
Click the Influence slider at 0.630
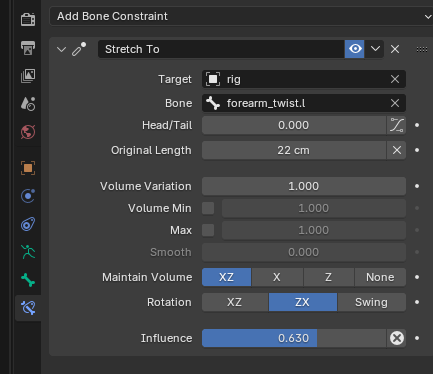click(x=294, y=338)
